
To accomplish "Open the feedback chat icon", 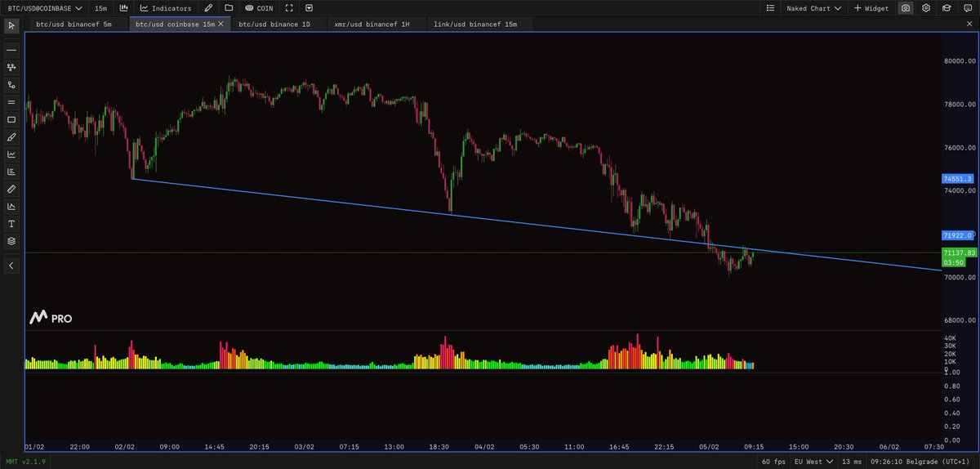I will pos(967,8).
